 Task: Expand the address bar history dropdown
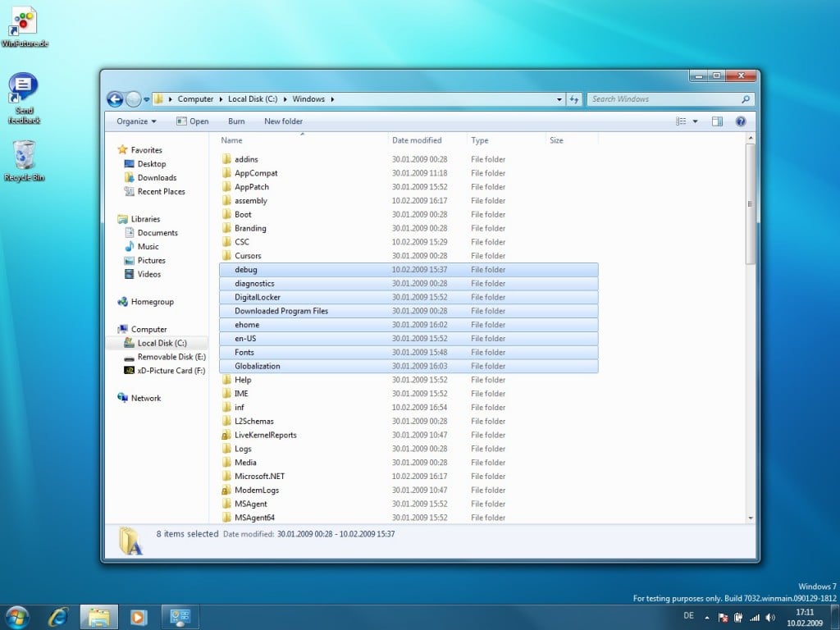coord(559,99)
